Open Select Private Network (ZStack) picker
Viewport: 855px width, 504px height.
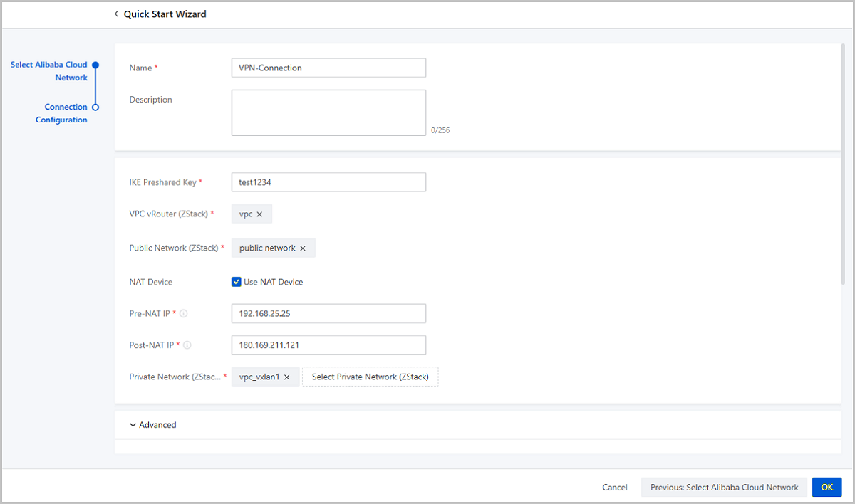coord(370,377)
